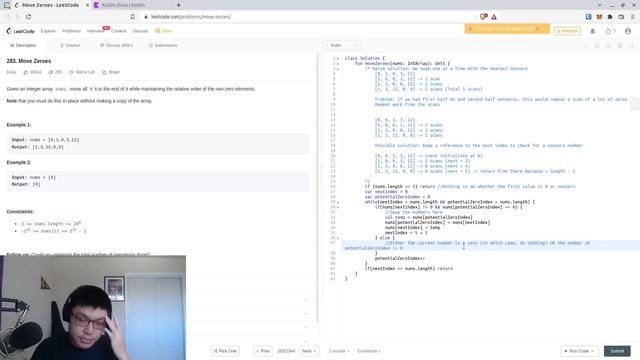Collapse code fold arrow at line 1

point(338,59)
